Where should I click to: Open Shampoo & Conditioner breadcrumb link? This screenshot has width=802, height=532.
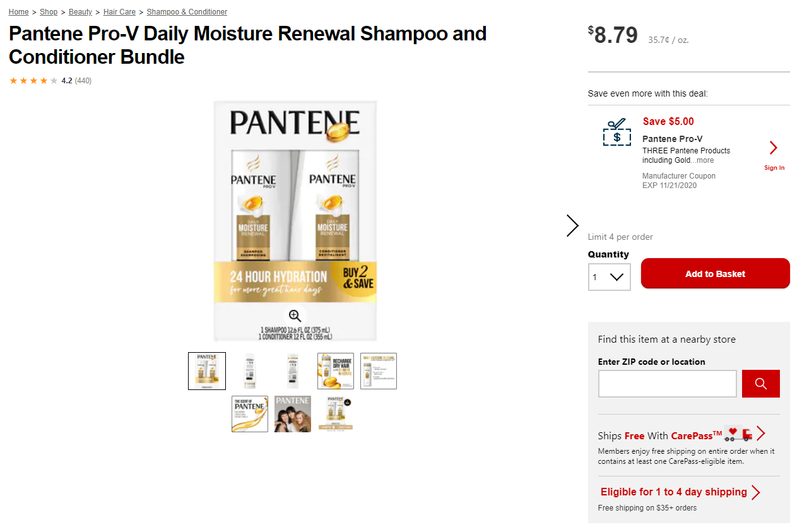[x=187, y=12]
